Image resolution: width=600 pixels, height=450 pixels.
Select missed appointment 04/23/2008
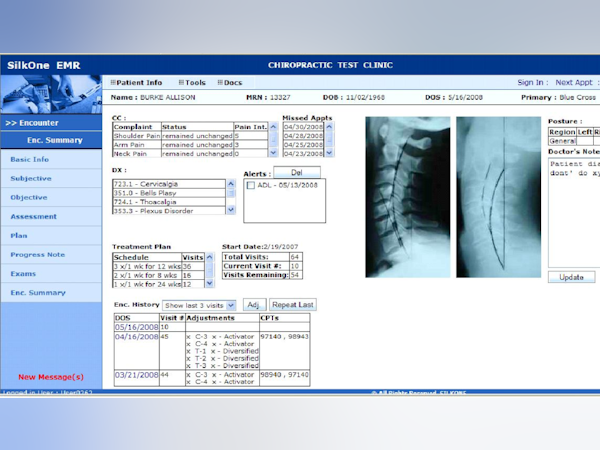pos(303,153)
